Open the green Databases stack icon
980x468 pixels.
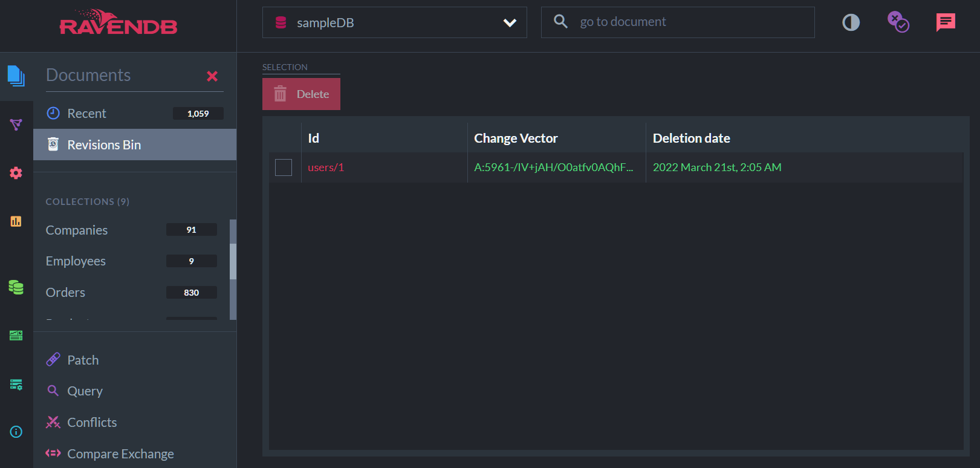[x=16, y=287]
